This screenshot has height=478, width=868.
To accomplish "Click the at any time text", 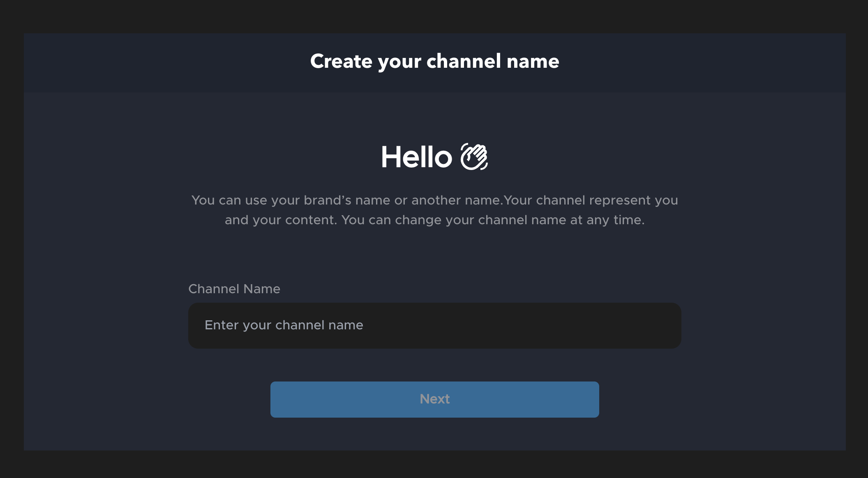I will point(607,220).
